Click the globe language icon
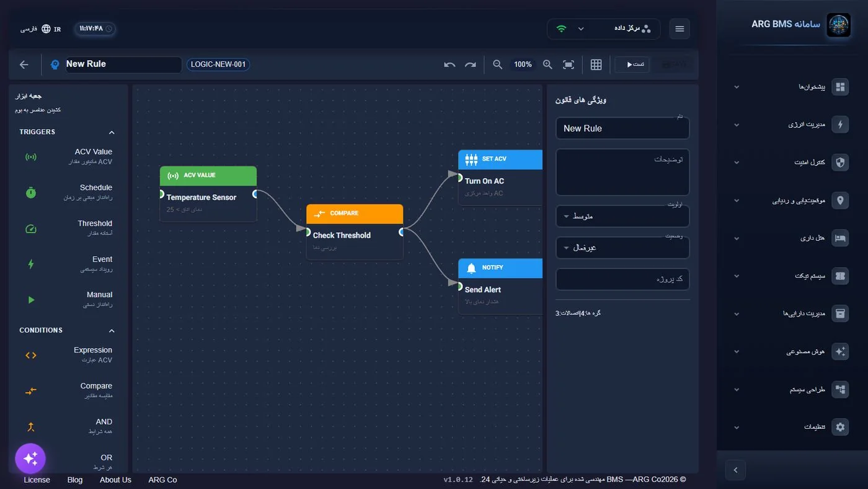Image resolution: width=868 pixels, height=489 pixels. point(46,29)
